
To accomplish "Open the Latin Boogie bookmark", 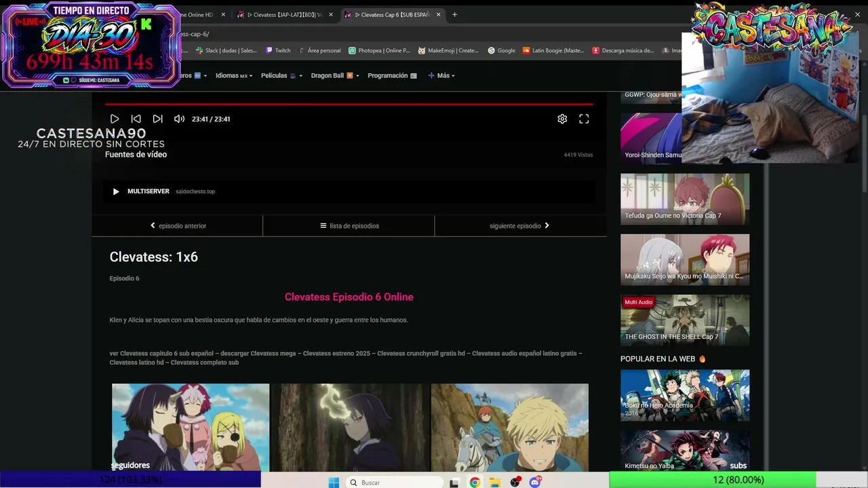I will [553, 50].
